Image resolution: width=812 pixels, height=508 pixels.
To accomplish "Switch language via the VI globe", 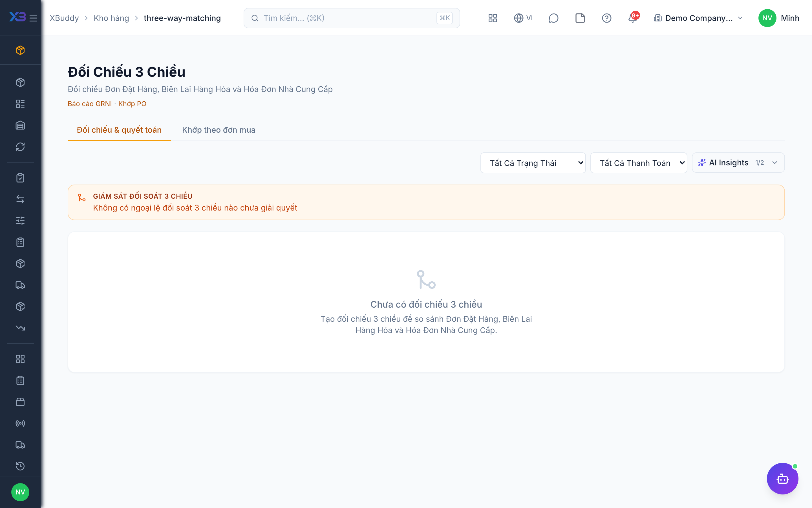I will click(x=524, y=18).
